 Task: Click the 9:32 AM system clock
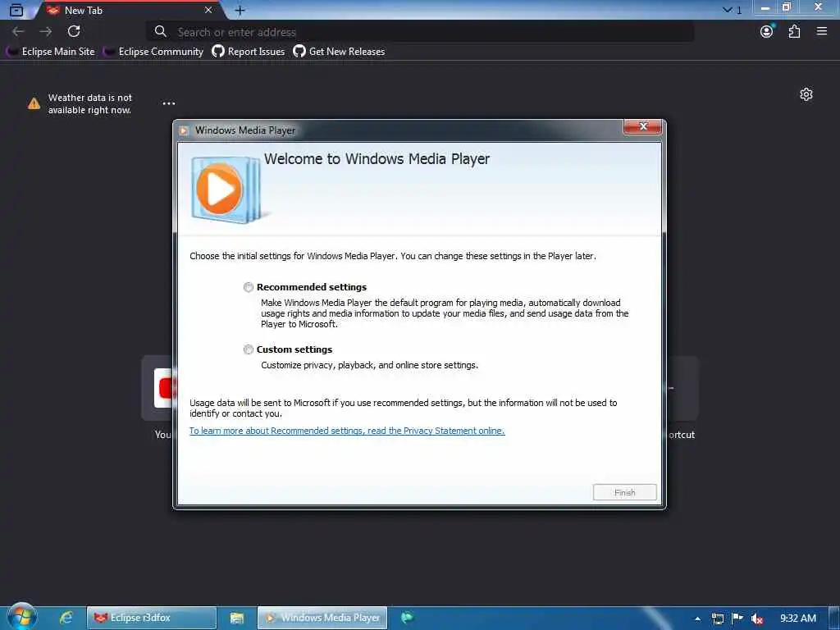pos(797,619)
